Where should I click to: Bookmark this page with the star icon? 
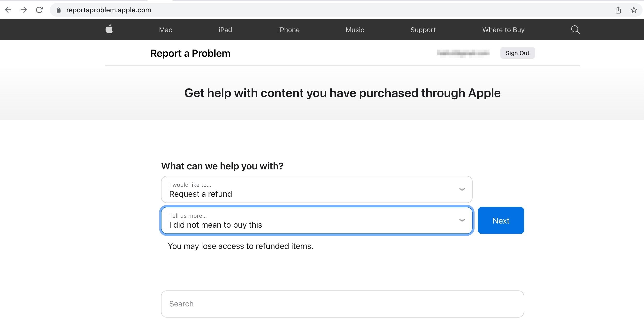[634, 10]
